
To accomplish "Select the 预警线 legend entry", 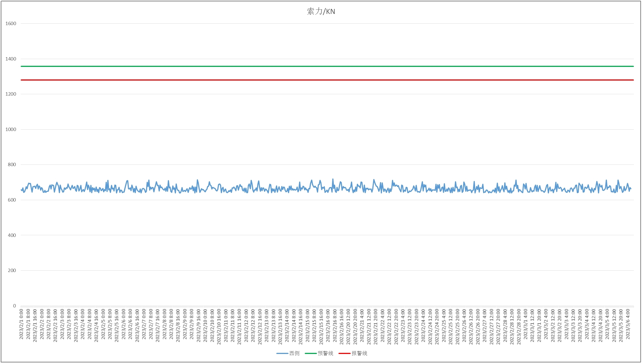I will tap(319, 353).
